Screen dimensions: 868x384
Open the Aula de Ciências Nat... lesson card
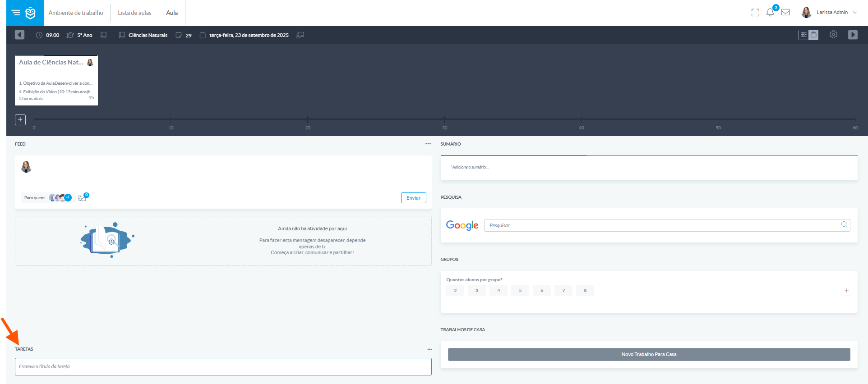pyautogui.click(x=56, y=80)
